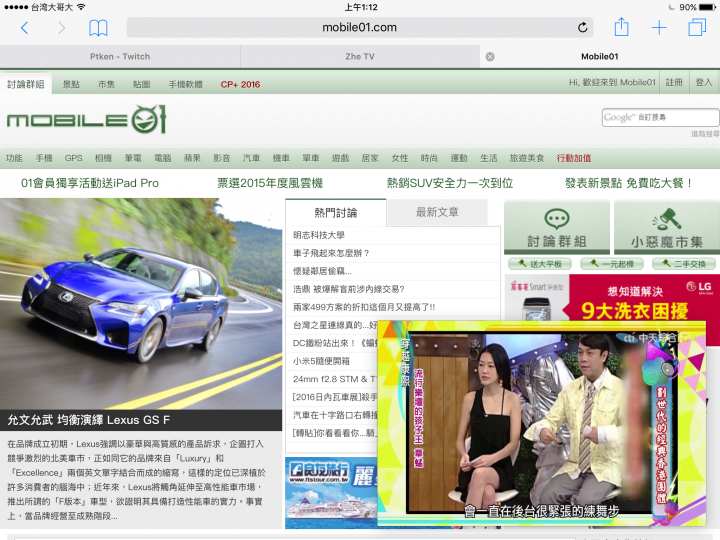Add a new tab with plus icon
The image size is (720, 540).
click(659, 28)
